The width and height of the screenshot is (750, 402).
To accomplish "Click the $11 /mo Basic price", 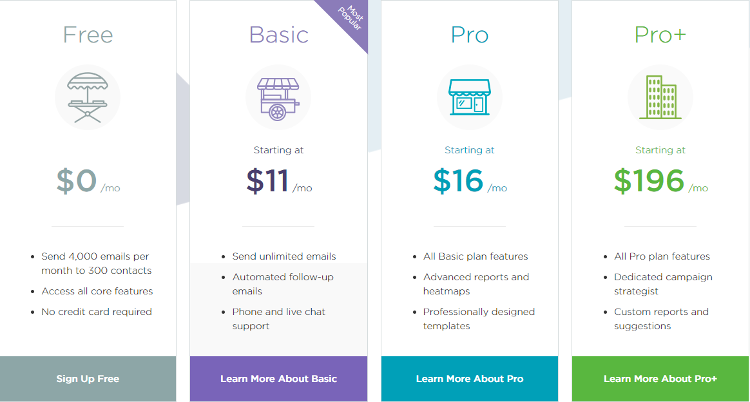I will coord(279,181).
